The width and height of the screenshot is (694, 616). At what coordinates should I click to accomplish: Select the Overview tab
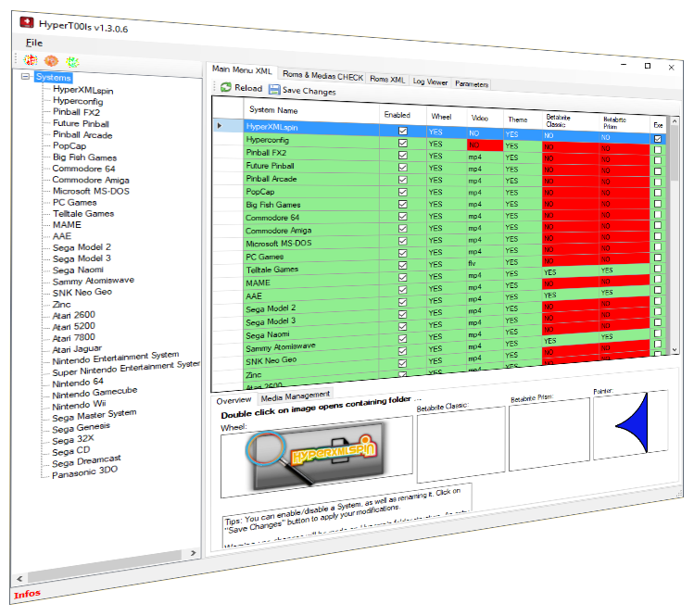pos(233,400)
